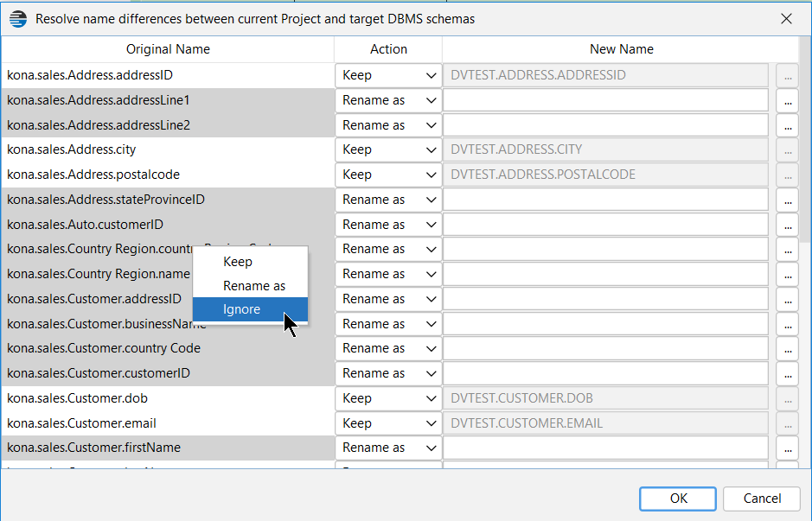Screen dimensions: 812x521
Task: Select row kona.sales.Address.addressID
Action: 168,75
